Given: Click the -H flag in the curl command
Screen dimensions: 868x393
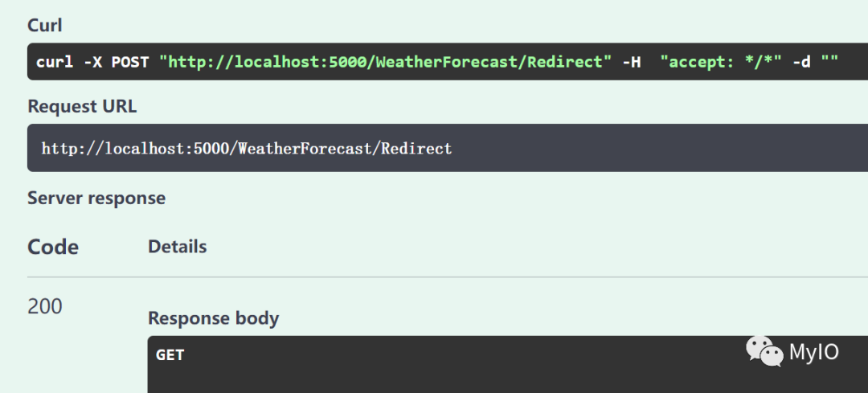Looking at the screenshot, I should click(631, 62).
